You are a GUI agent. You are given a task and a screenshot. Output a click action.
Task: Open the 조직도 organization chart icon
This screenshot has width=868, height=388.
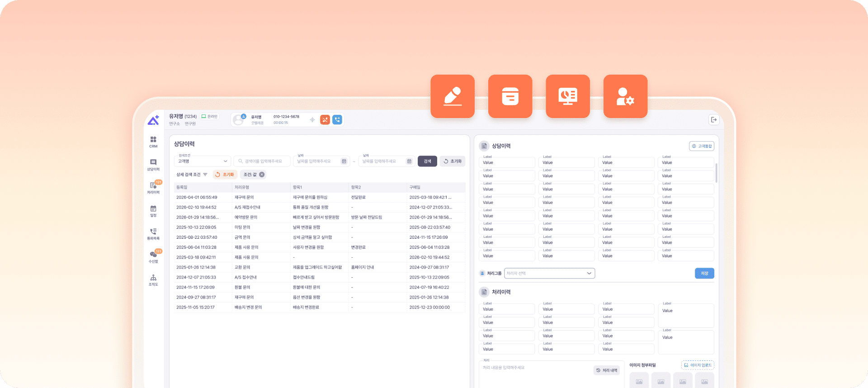153,280
